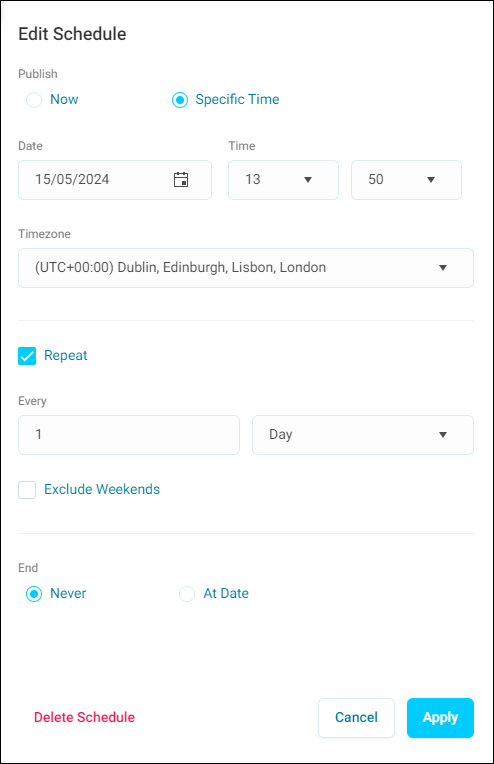Viewport: 494px width, 764px height.
Task: Choose the At Date end option
Action: point(187,594)
